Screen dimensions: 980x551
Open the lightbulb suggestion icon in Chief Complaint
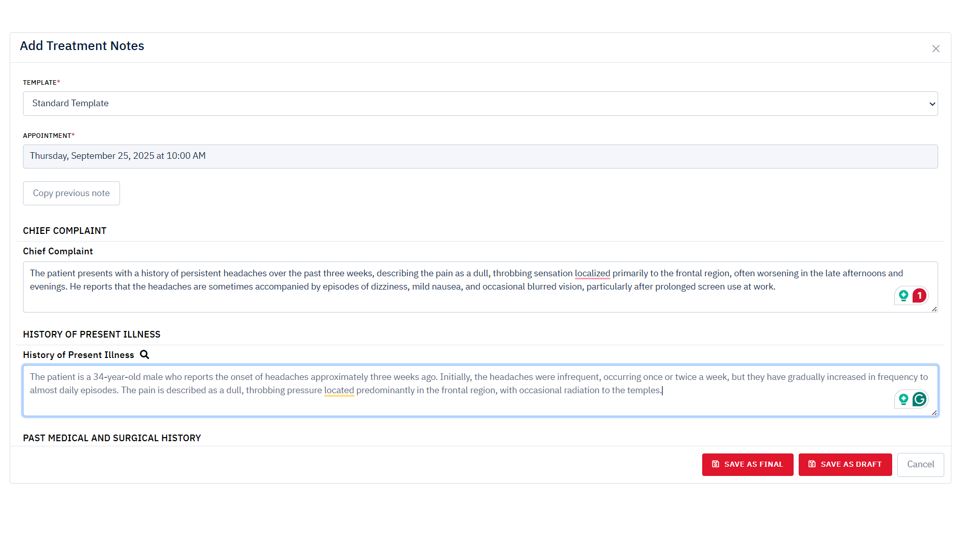(903, 296)
